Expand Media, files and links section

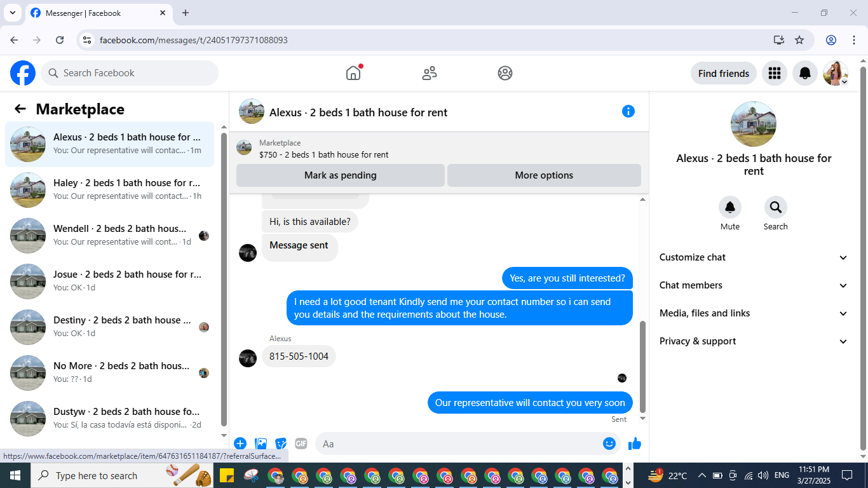pos(754,313)
